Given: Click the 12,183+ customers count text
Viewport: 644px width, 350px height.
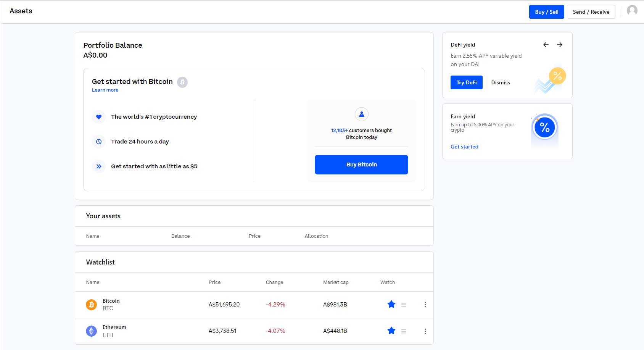Looking at the screenshot, I should 340,131.
